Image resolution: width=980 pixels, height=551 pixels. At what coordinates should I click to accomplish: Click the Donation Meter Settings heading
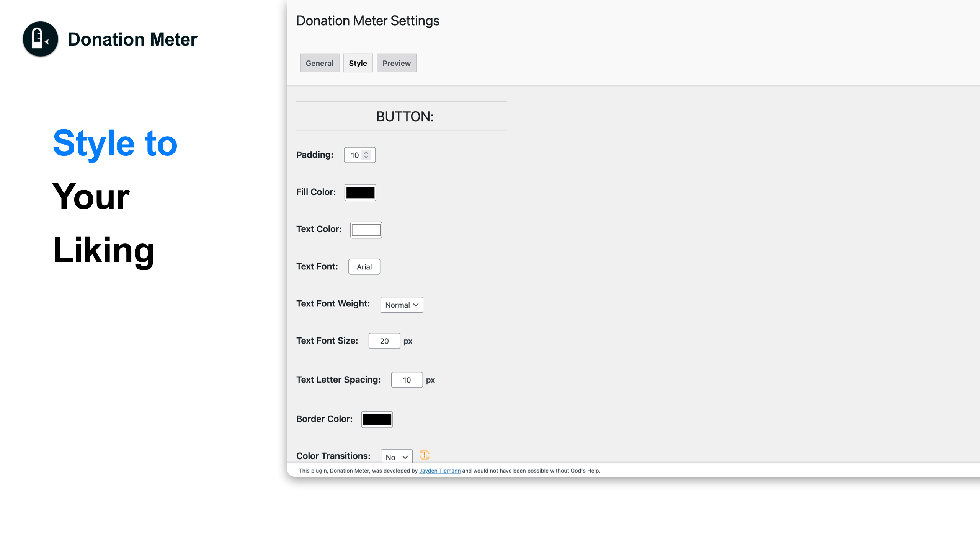(367, 21)
